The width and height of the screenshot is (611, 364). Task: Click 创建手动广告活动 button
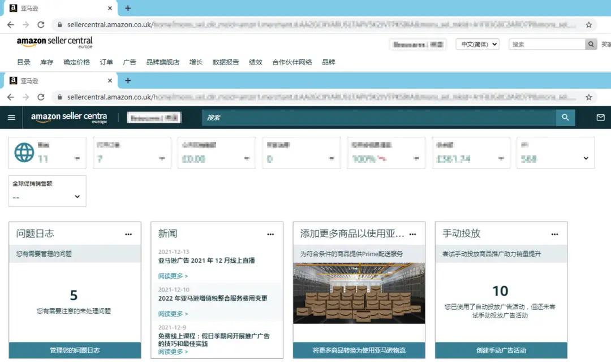point(501,351)
